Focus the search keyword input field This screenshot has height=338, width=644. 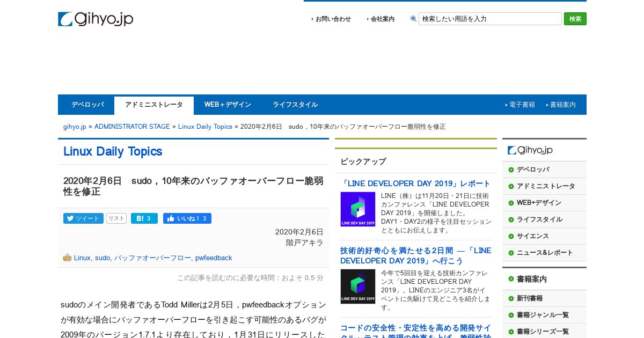click(490, 19)
